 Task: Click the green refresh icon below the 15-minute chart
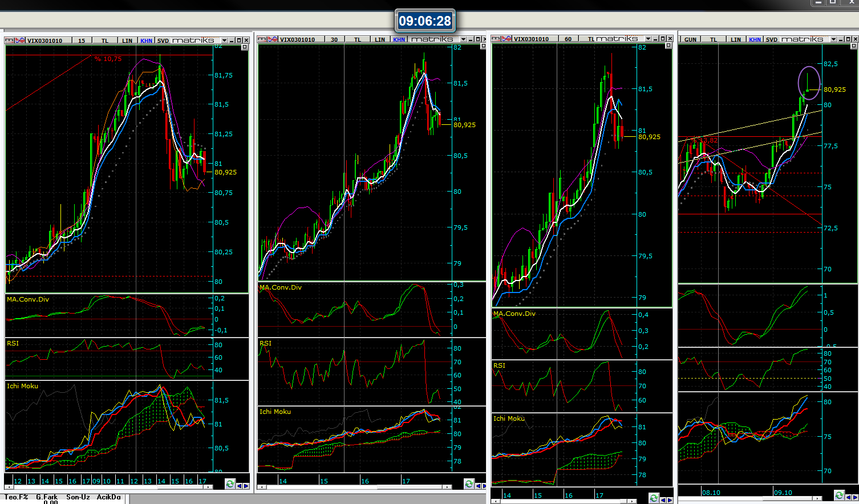[x=230, y=483]
